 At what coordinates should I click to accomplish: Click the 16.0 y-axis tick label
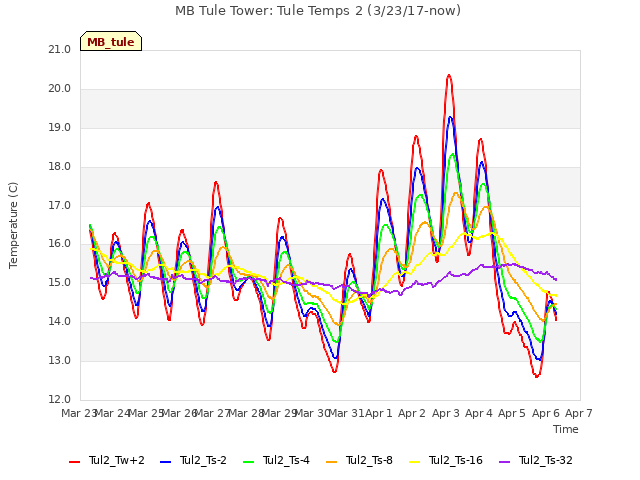[60, 244]
